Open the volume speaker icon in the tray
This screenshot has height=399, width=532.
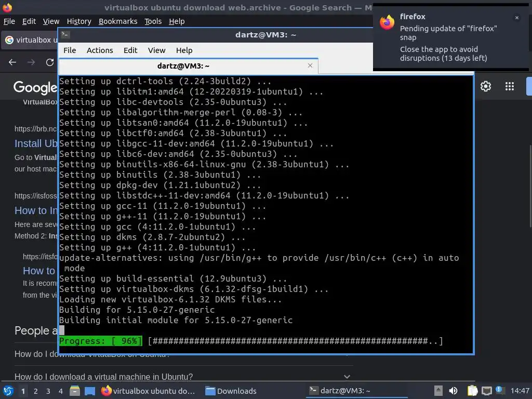pyautogui.click(x=453, y=391)
